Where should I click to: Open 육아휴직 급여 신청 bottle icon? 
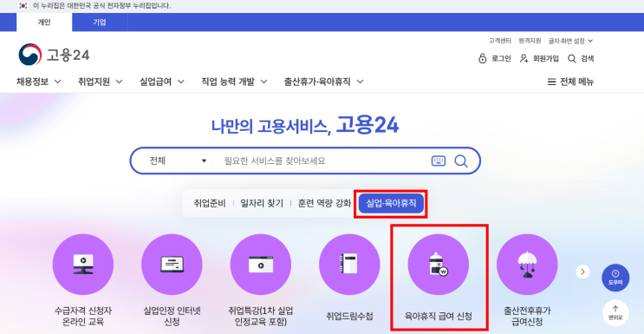pos(439,265)
